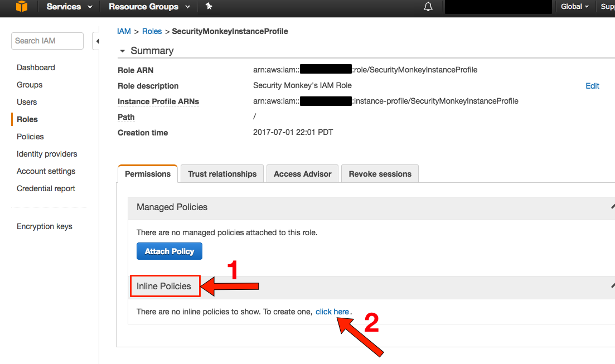Screen dimensions: 615x364
Task: Click the SecurityMonkeyInstanceProfile breadcrumb title
Action: click(230, 31)
